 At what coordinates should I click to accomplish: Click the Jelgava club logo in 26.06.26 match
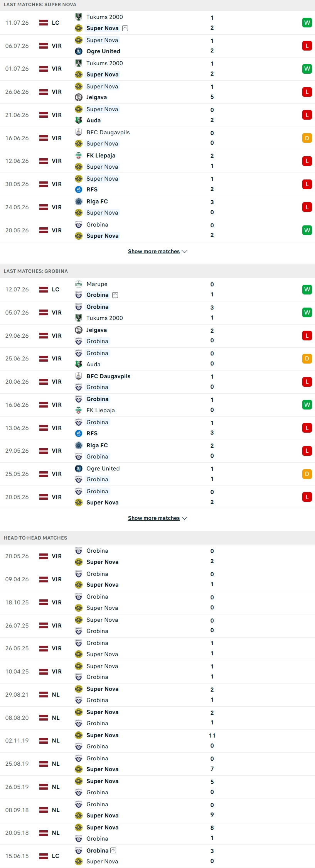(x=79, y=97)
